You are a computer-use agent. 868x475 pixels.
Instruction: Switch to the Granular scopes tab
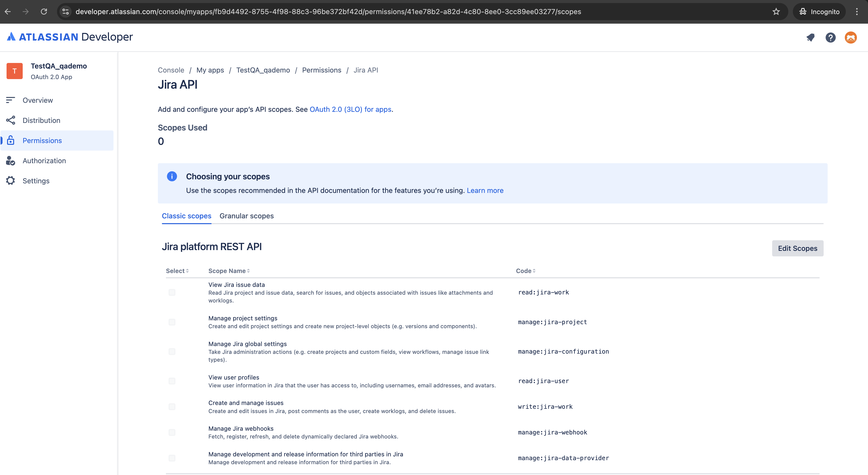246,216
